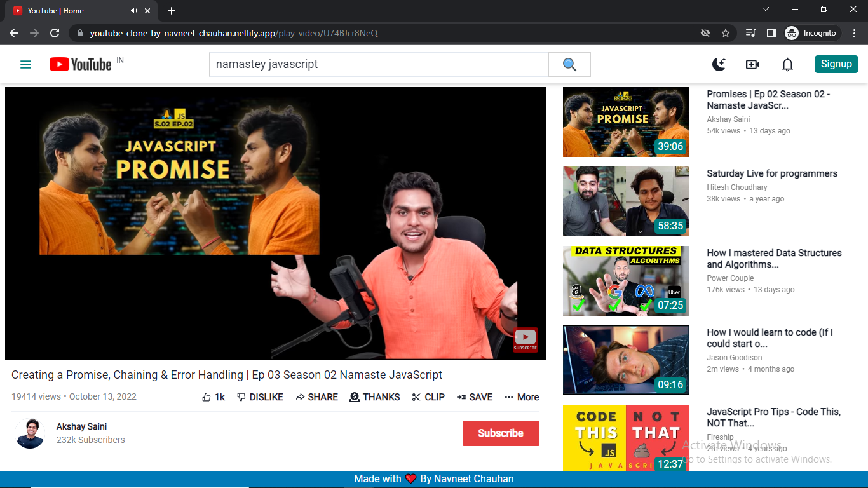Viewport: 868px width, 488px height.
Task: Open a new browser tab
Action: 172,10
